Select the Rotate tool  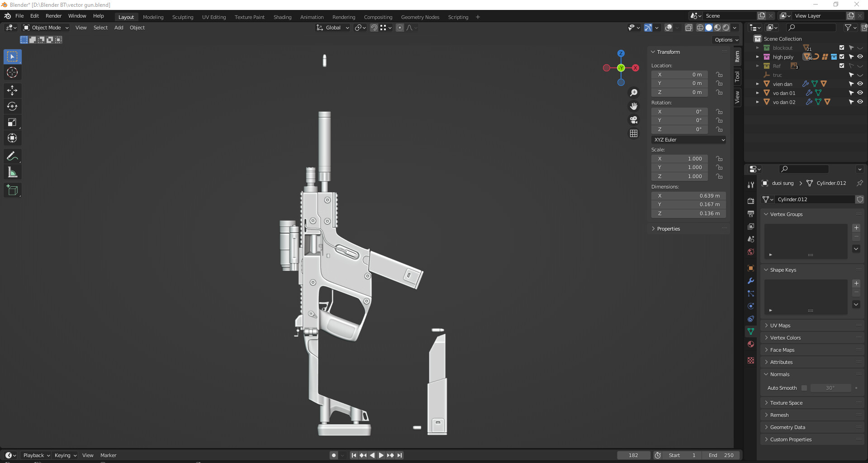(x=12, y=106)
